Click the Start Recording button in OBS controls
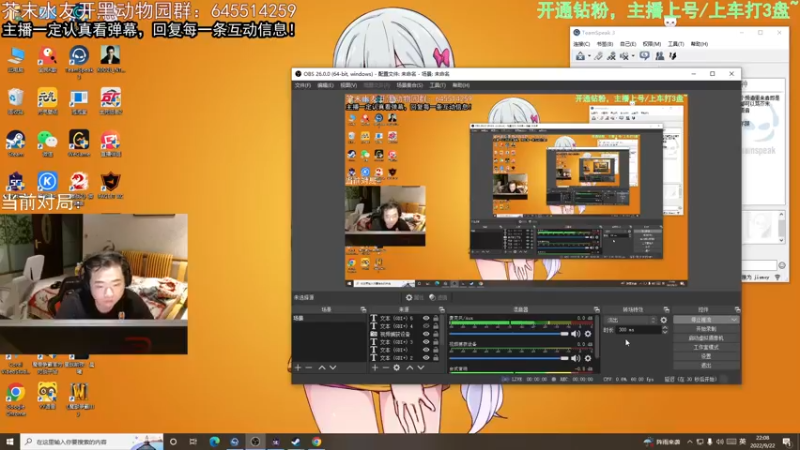 click(x=706, y=329)
